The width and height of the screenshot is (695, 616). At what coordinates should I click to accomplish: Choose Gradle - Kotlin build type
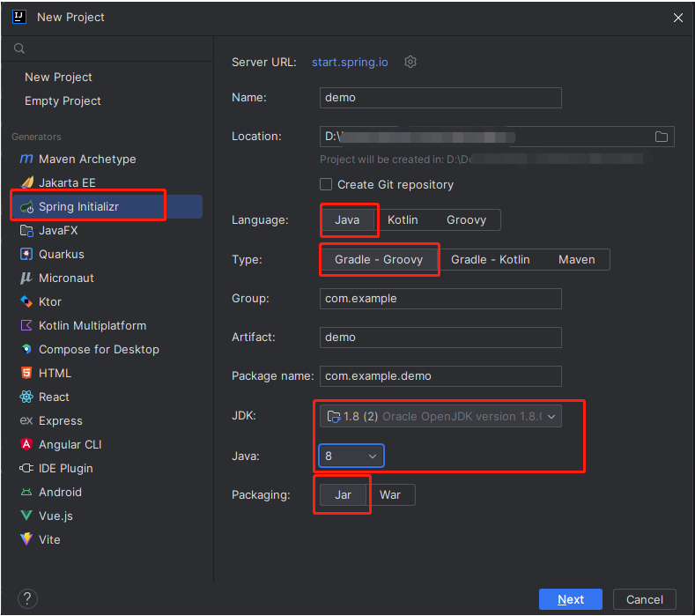pyautogui.click(x=491, y=259)
